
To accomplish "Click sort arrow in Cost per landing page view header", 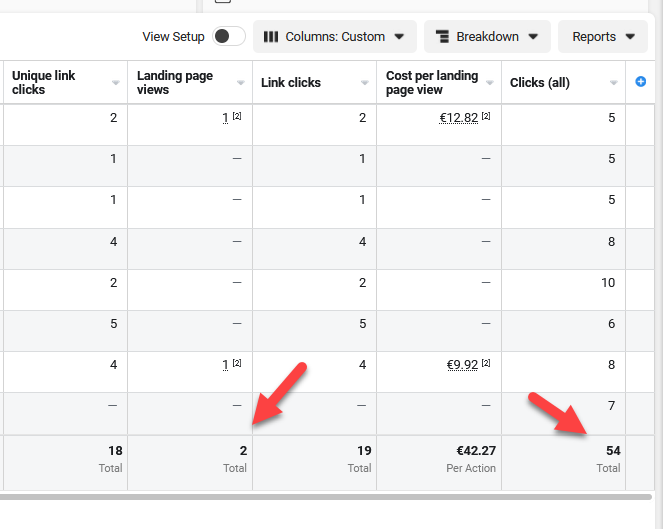I will [x=490, y=83].
